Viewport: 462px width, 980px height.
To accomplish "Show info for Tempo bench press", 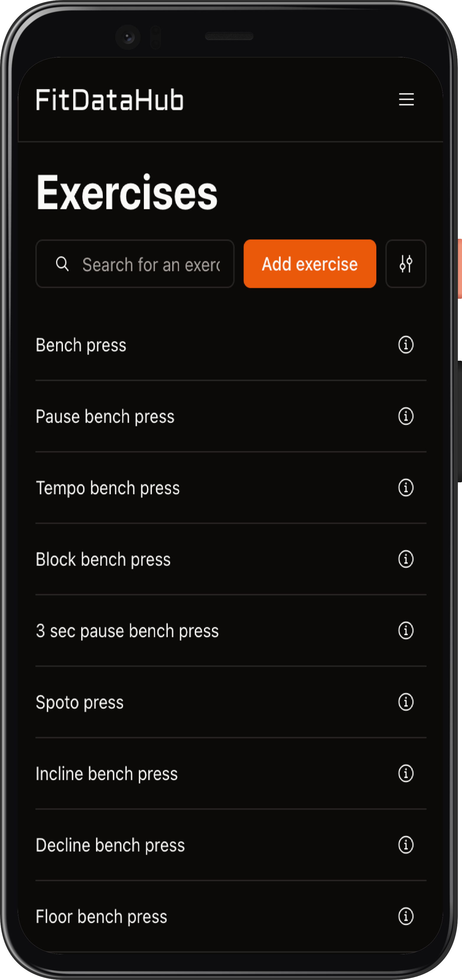I will click(406, 488).
